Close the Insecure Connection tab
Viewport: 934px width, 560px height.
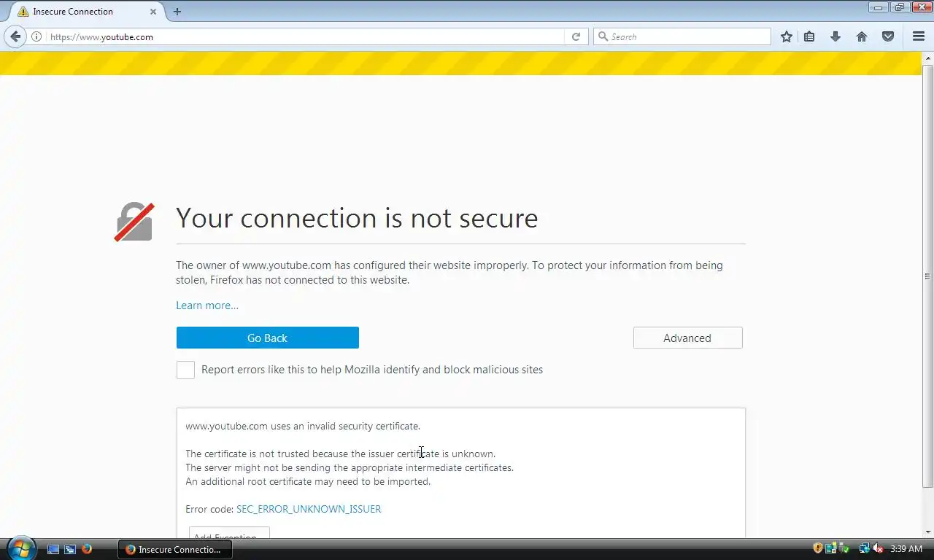(x=153, y=12)
